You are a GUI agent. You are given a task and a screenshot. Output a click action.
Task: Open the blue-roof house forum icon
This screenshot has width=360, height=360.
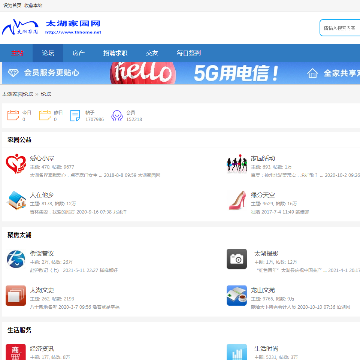coord(16,200)
